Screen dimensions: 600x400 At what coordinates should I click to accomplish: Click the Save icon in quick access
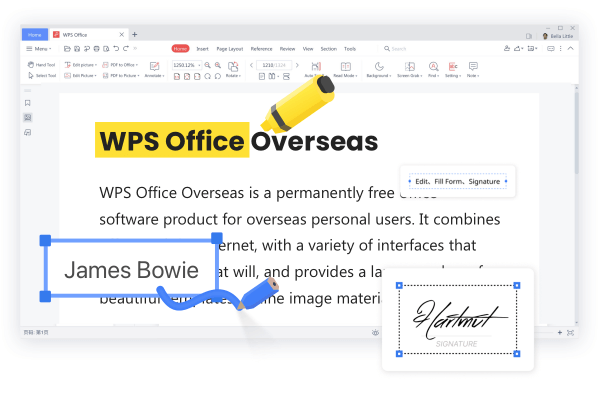point(77,49)
